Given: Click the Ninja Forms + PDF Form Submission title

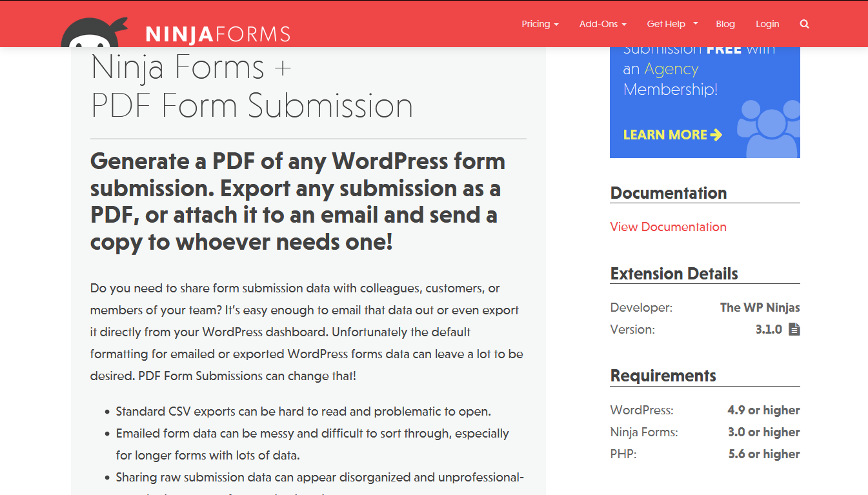Looking at the screenshot, I should (x=252, y=86).
